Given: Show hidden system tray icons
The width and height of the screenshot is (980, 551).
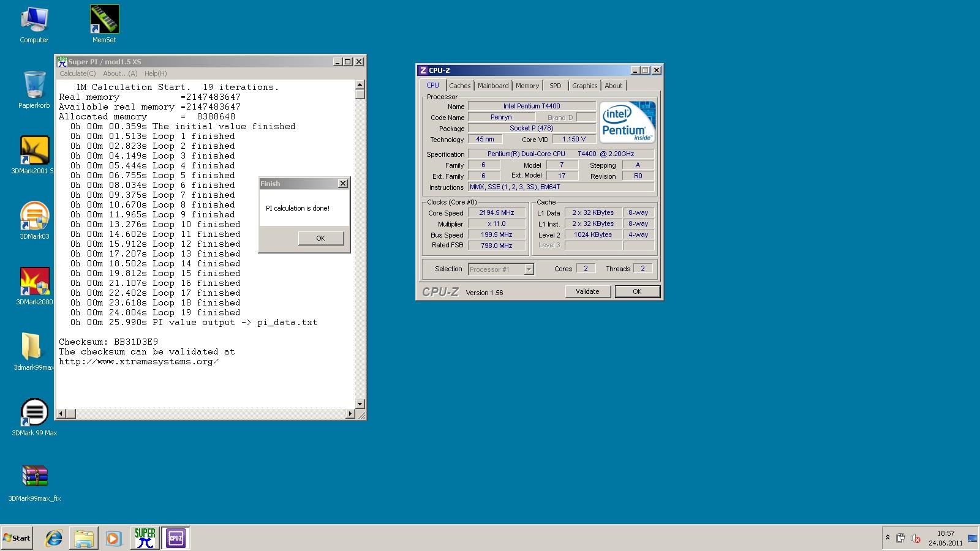Looking at the screenshot, I should 888,538.
